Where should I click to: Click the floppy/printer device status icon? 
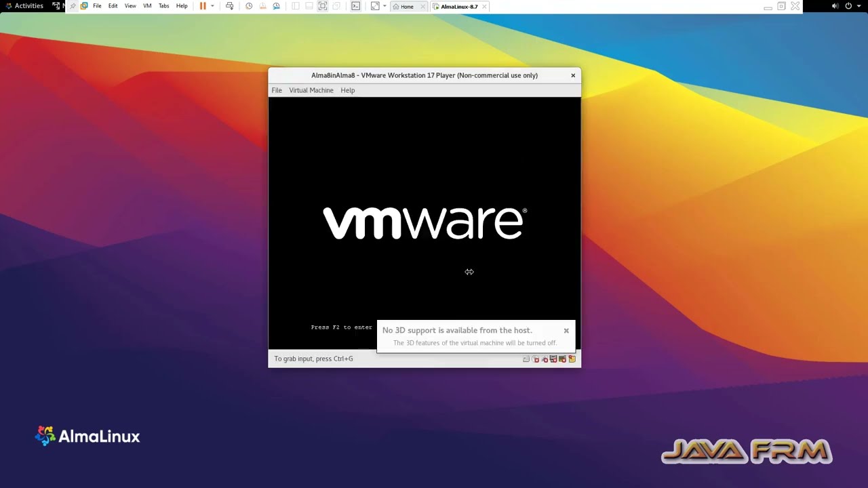[553, 359]
